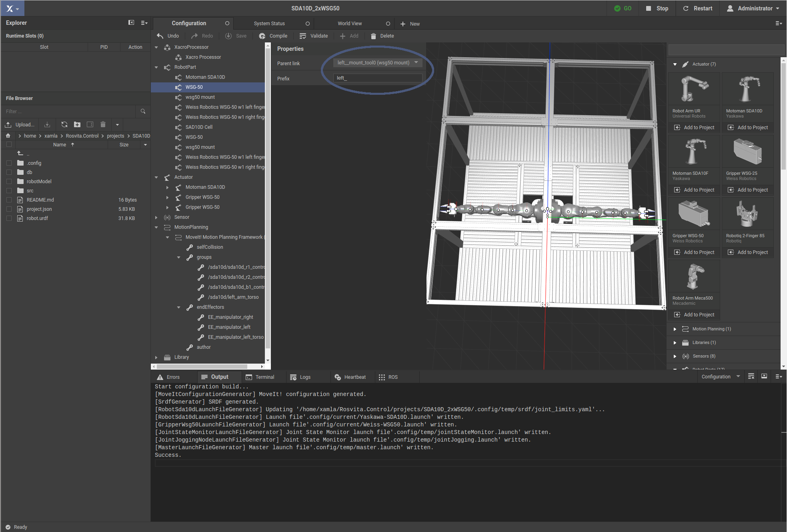This screenshot has width=787, height=532.
Task: Click the download icon in File Browser
Action: click(47, 124)
